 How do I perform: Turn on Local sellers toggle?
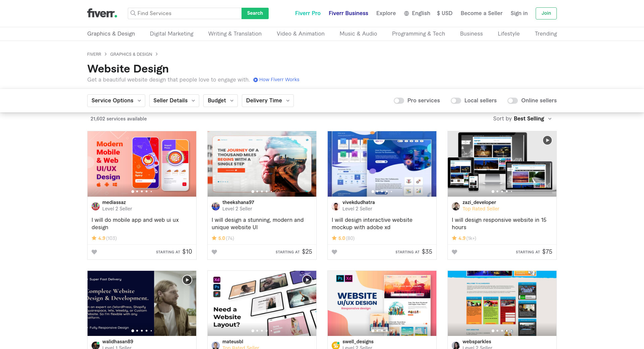tap(456, 101)
